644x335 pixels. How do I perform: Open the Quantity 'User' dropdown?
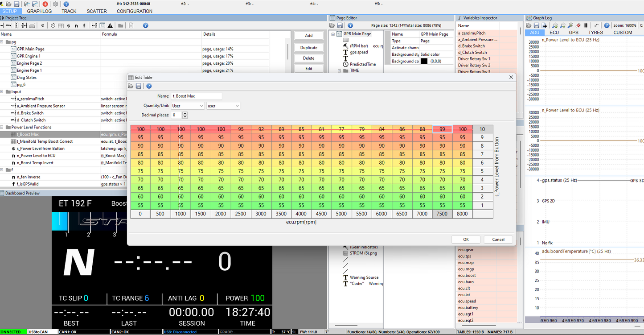click(x=188, y=106)
